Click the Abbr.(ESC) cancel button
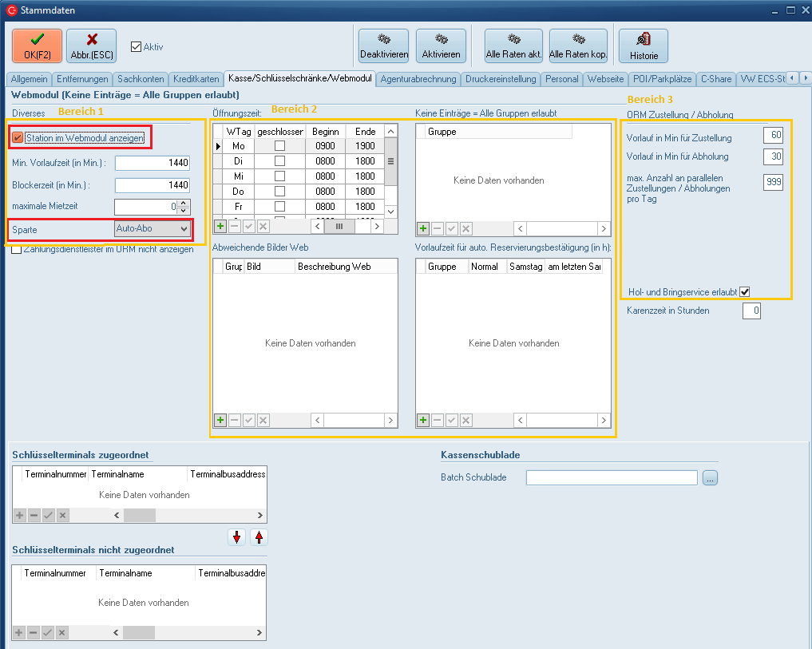 coord(92,46)
